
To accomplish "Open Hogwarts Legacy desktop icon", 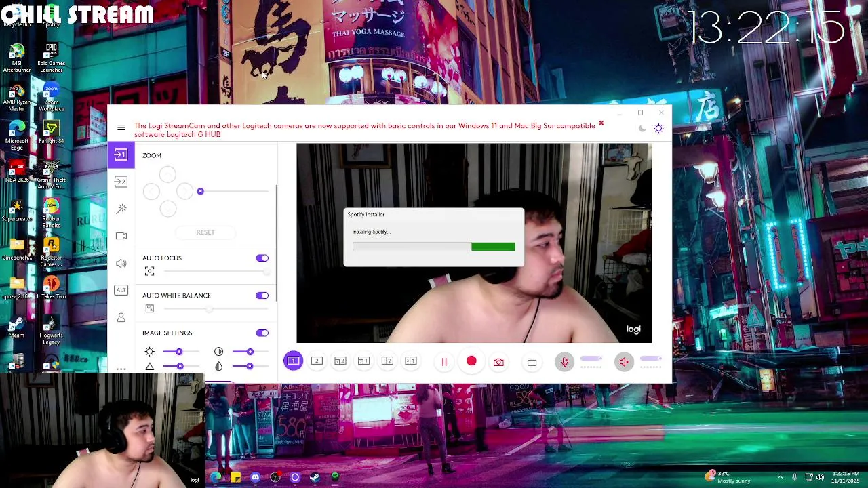I will [x=51, y=330].
